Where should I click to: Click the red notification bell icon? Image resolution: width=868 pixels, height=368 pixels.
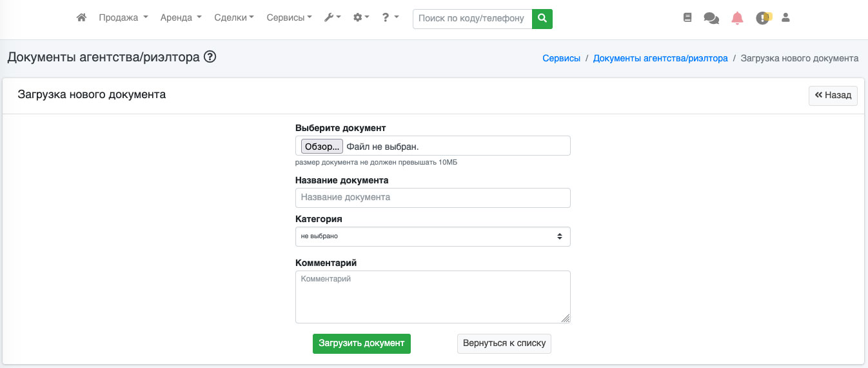click(x=737, y=18)
